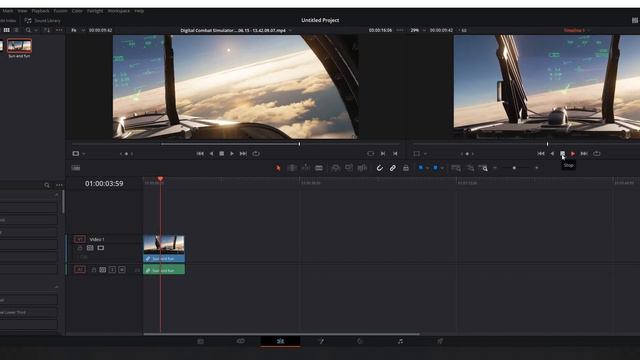The height and width of the screenshot is (360, 640).
Task: Jump to first frame in source viewer
Action: point(200,153)
